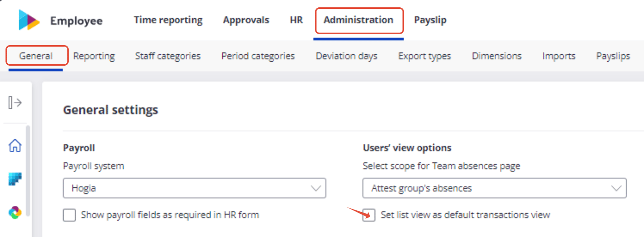Switch to the Time reporting menu

168,20
